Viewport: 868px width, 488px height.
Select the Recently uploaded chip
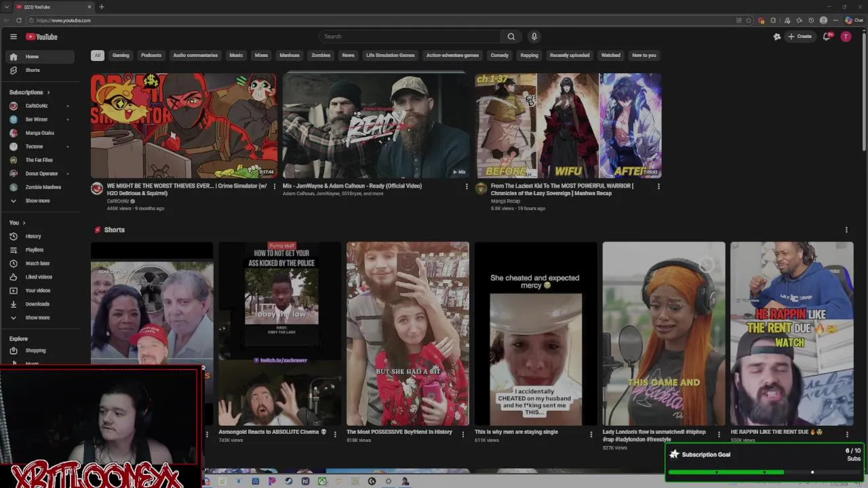pos(570,56)
